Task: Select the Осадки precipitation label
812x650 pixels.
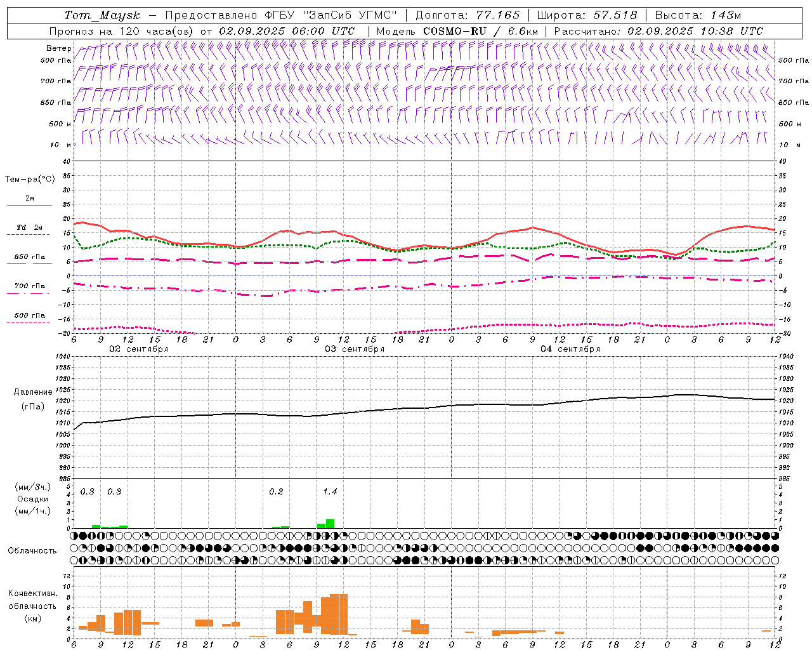Action: pyautogui.click(x=33, y=499)
